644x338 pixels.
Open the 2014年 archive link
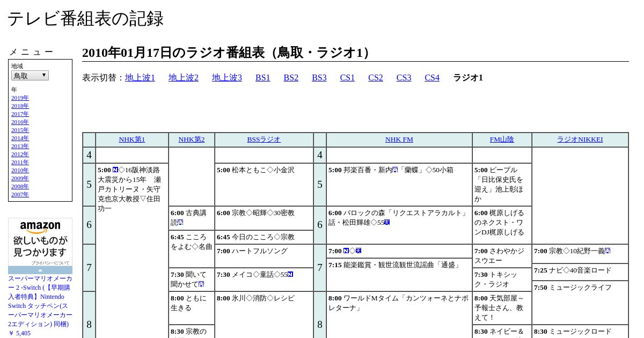point(20,138)
